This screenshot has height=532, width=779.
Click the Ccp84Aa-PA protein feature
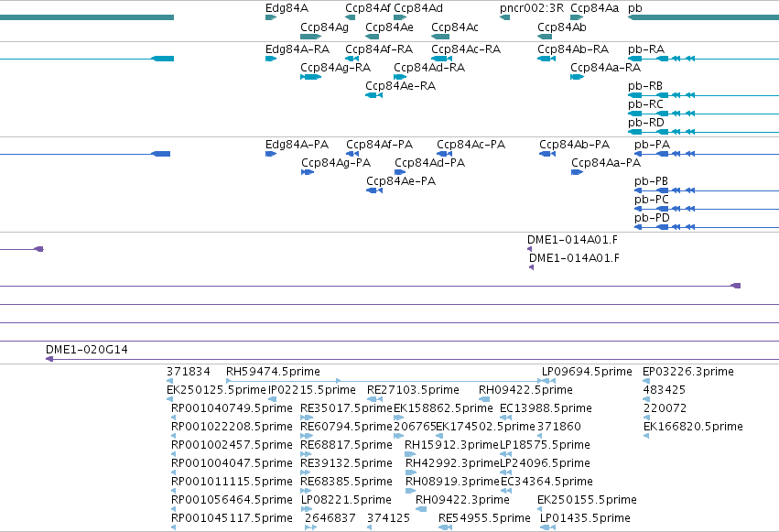pos(578,172)
